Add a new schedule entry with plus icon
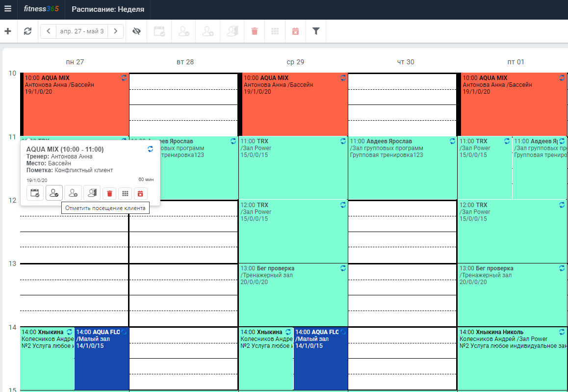 point(8,31)
